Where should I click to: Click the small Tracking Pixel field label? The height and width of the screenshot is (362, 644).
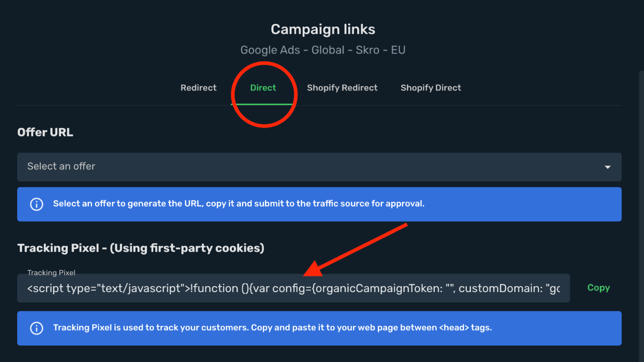51,273
